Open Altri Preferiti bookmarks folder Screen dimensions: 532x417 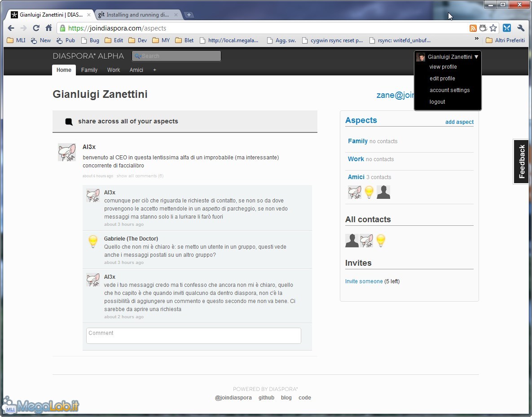tap(506, 40)
